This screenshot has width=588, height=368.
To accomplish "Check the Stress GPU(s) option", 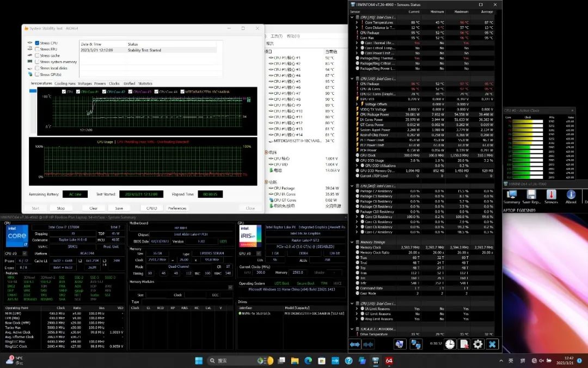I will (x=37, y=74).
